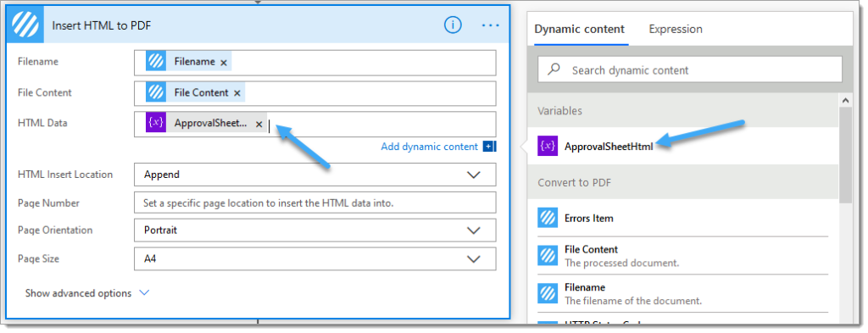The width and height of the screenshot is (868, 333).
Task: Click the purple ApprovalSheetHtml variable icon
Action: (x=548, y=146)
